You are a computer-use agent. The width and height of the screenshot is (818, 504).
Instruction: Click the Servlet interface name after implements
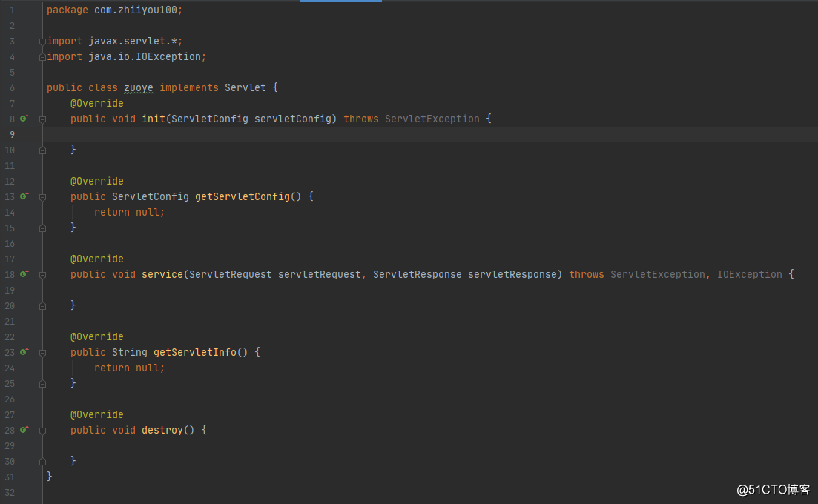click(x=245, y=87)
